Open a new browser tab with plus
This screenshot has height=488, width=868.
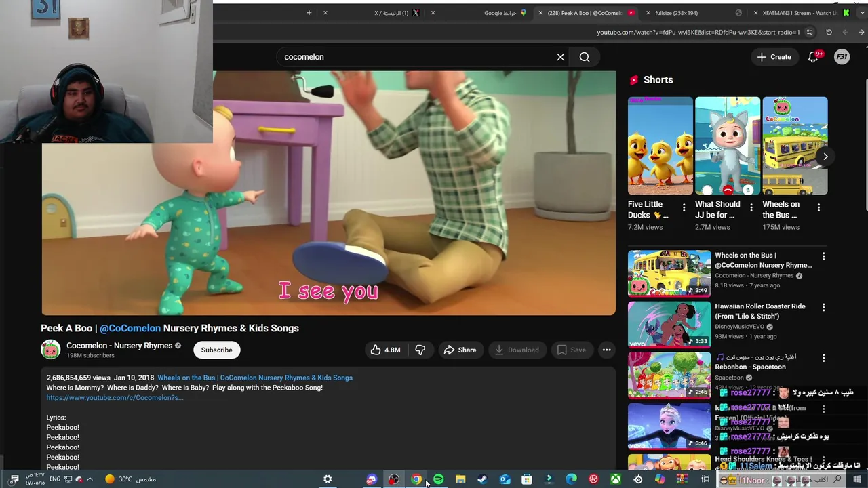point(309,13)
